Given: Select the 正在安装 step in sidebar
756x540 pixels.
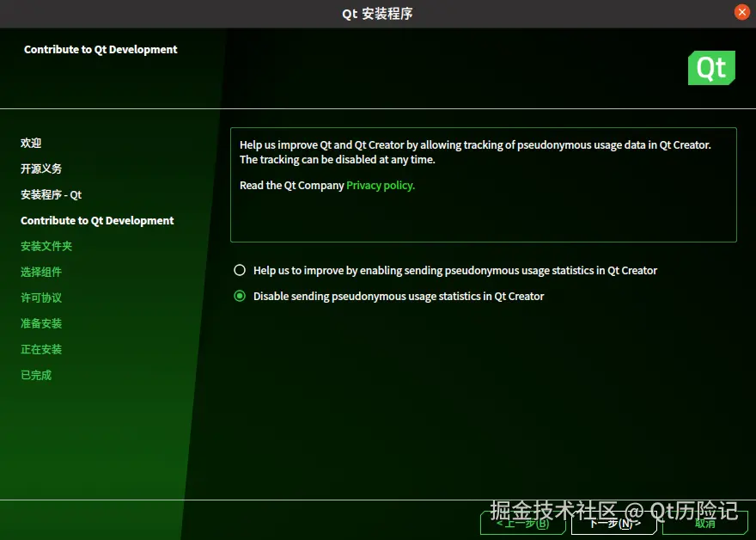Looking at the screenshot, I should [x=41, y=349].
